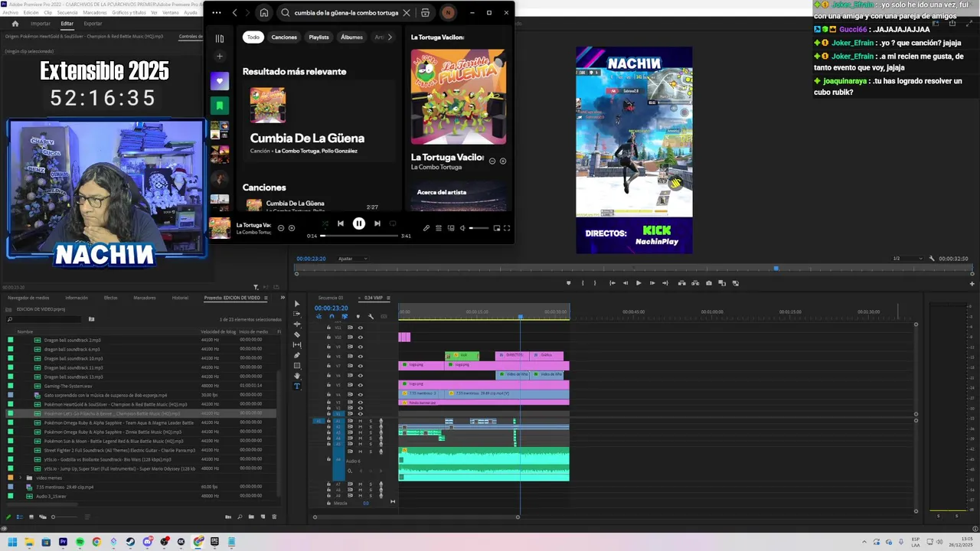
Task: Open timeline display settings wrench
Action: click(371, 317)
